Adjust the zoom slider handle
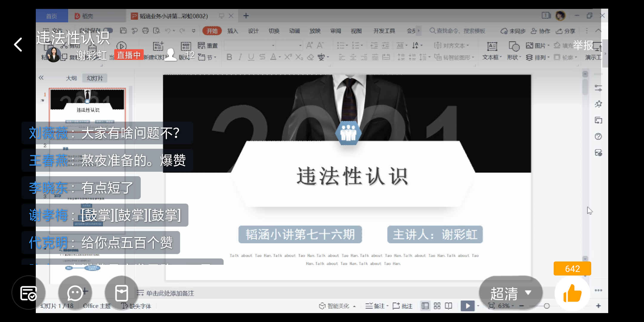 pyautogui.click(x=547, y=306)
